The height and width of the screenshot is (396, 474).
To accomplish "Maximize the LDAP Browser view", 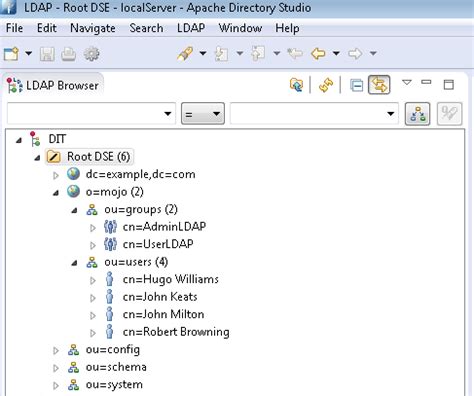I will point(449,85).
